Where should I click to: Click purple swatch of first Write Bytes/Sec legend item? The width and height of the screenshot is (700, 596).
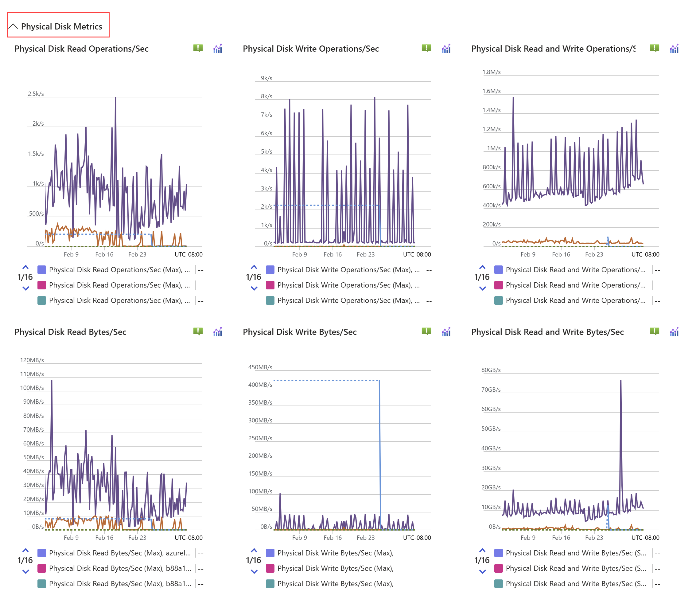coord(270,553)
